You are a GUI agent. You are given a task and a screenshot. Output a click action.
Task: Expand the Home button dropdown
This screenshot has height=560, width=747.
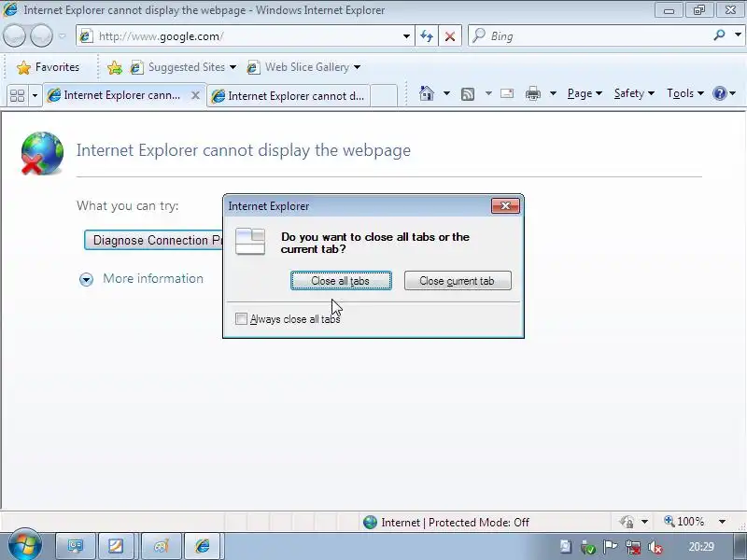click(446, 93)
